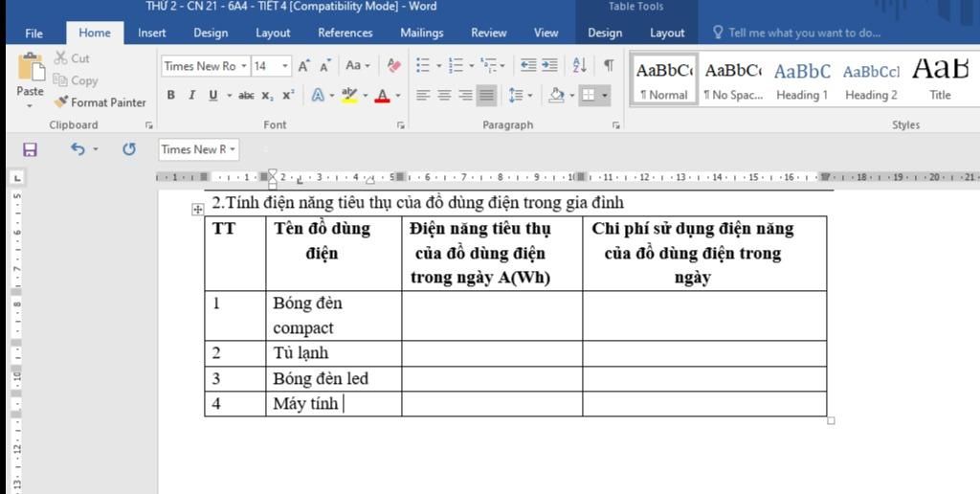Click the Copy icon
This screenshot has height=494, width=980.
pyautogui.click(x=60, y=80)
